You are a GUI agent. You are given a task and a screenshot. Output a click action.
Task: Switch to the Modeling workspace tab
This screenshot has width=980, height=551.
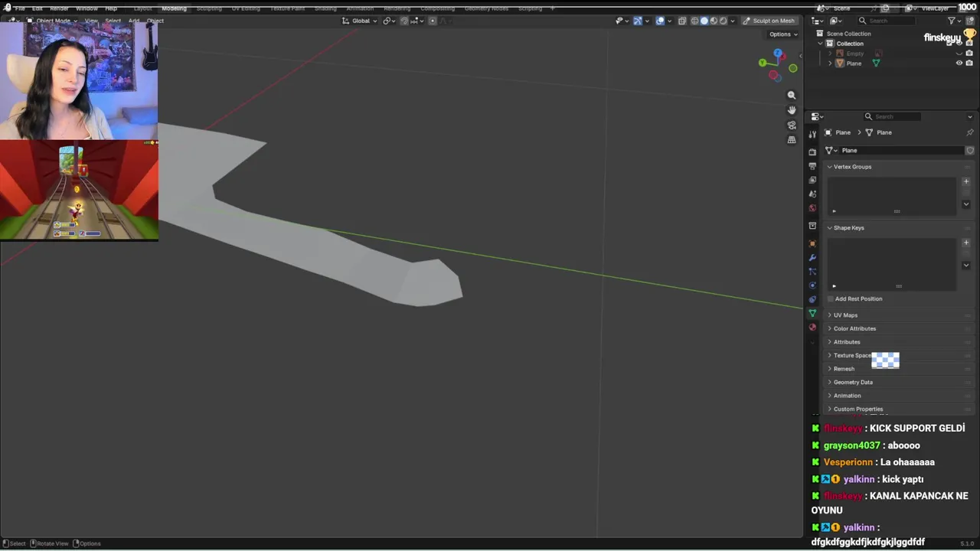[174, 8]
